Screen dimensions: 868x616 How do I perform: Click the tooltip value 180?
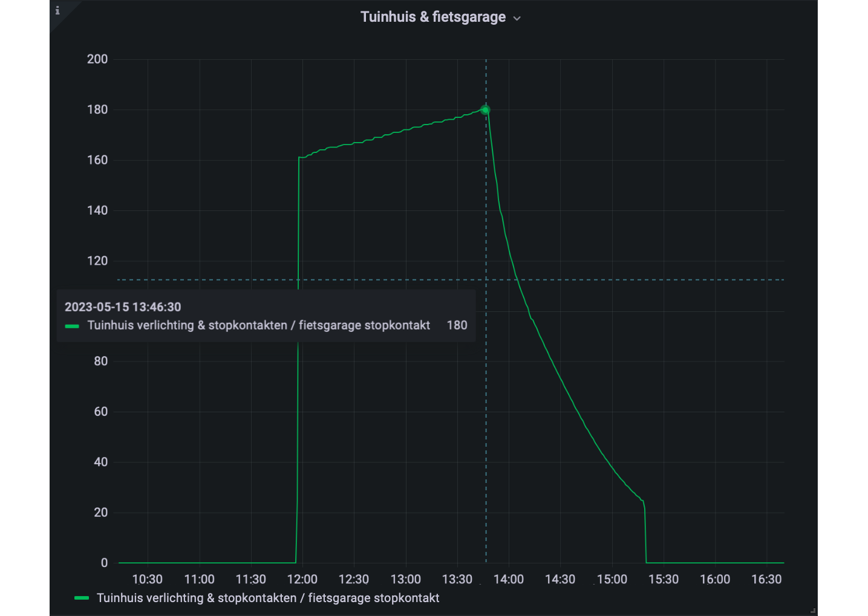(457, 325)
